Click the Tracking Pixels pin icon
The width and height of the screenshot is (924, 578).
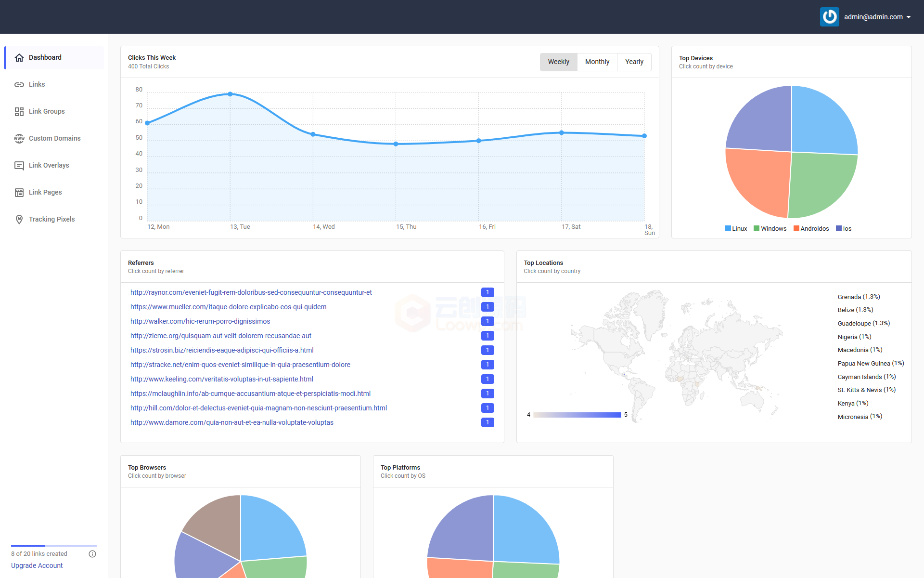[19, 220]
